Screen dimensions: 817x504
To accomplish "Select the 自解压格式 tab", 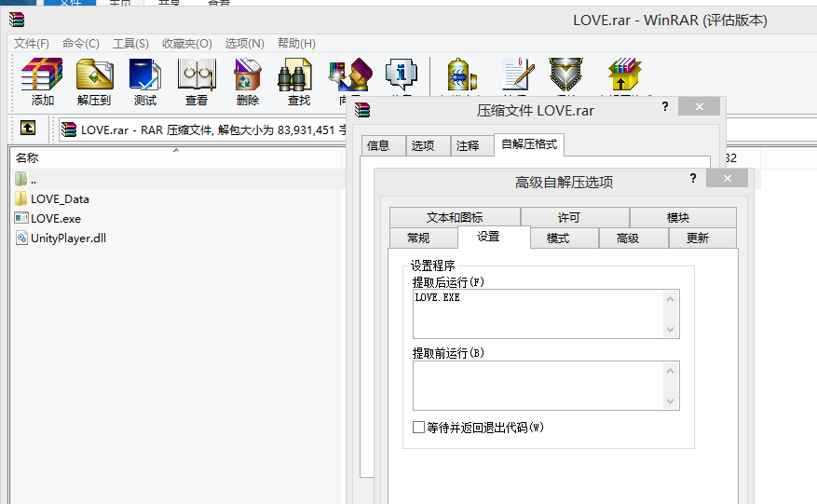I will tap(529, 144).
